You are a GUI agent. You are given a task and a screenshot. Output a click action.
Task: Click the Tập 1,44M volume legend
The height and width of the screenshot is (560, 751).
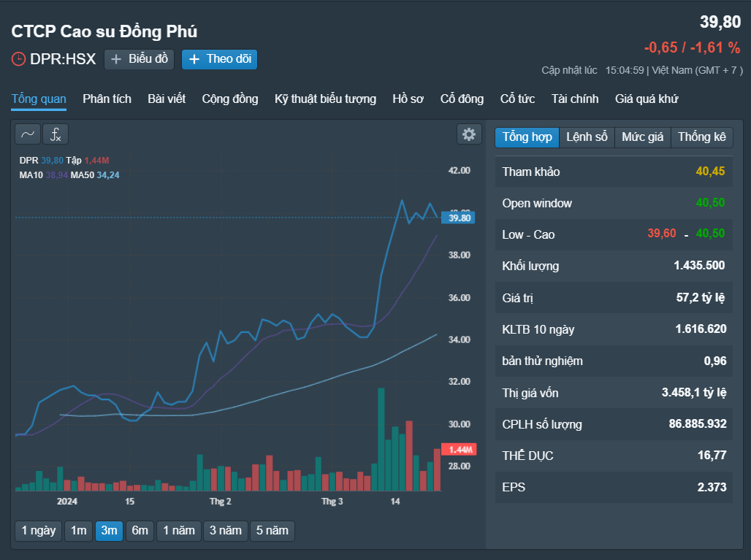[x=88, y=161]
